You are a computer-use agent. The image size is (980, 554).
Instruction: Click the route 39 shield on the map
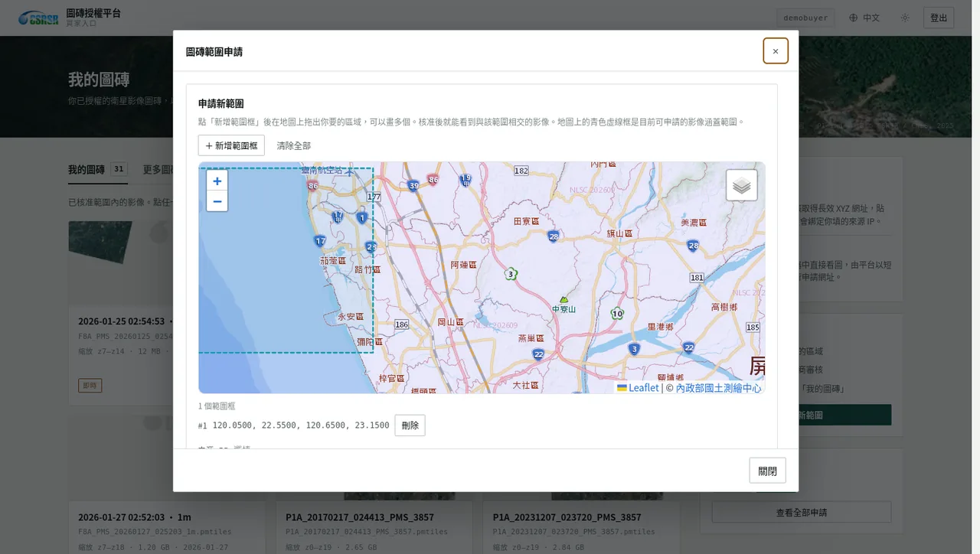(x=414, y=185)
